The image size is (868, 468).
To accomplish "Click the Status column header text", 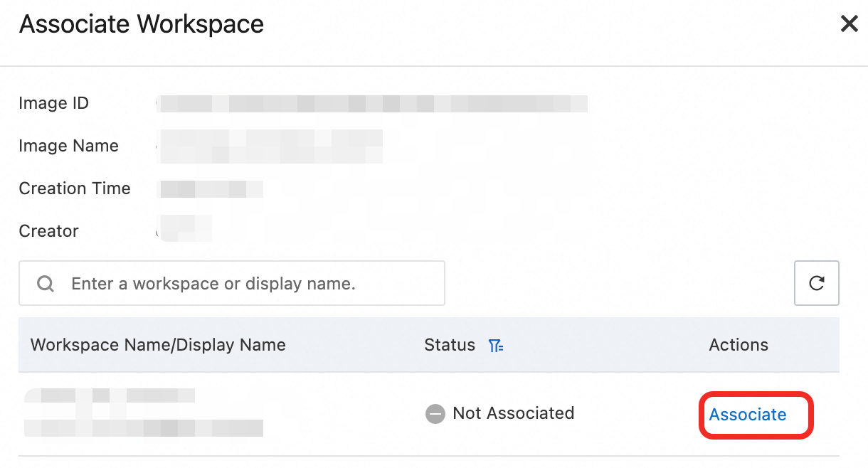I will point(450,345).
